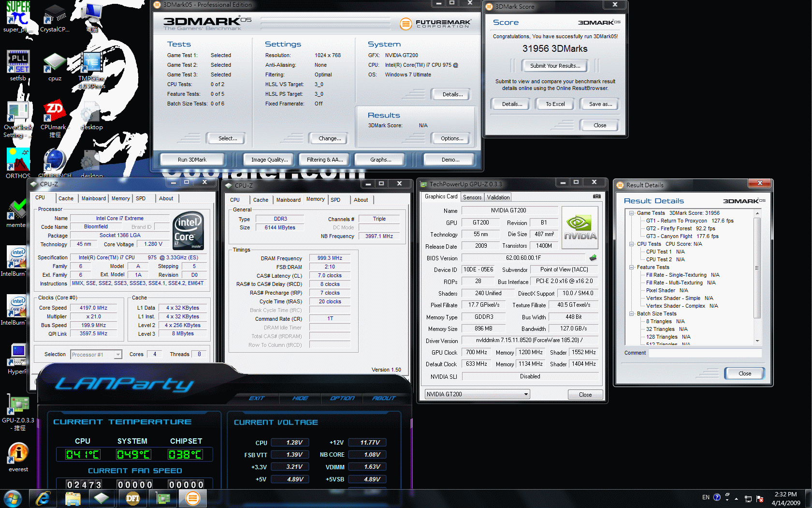Collapse the CPU Tests tree node

pos(631,244)
